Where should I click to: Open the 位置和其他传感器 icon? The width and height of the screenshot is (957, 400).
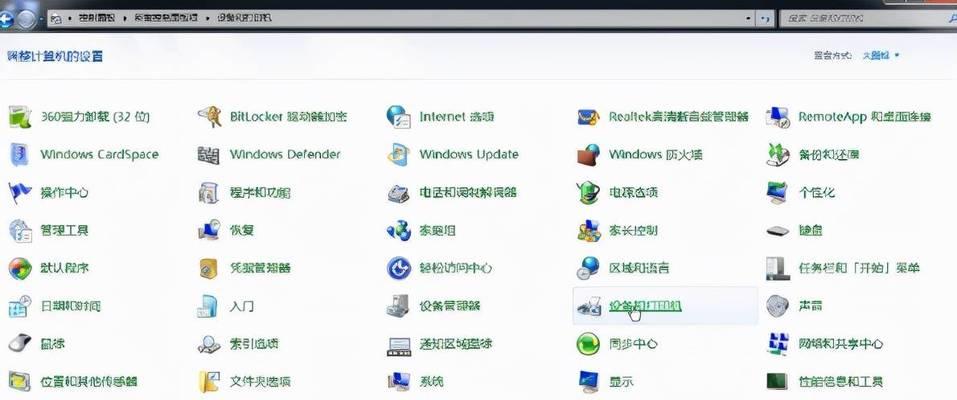point(20,382)
